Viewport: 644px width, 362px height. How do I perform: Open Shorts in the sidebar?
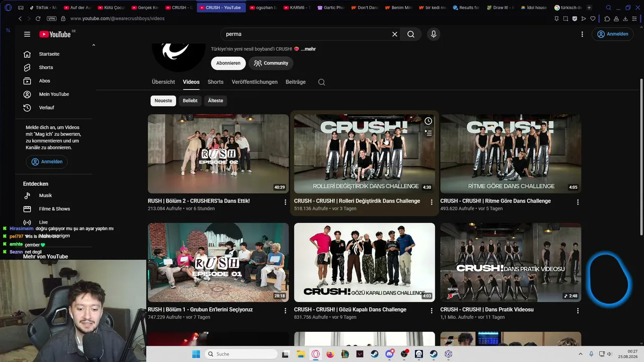[46, 67]
